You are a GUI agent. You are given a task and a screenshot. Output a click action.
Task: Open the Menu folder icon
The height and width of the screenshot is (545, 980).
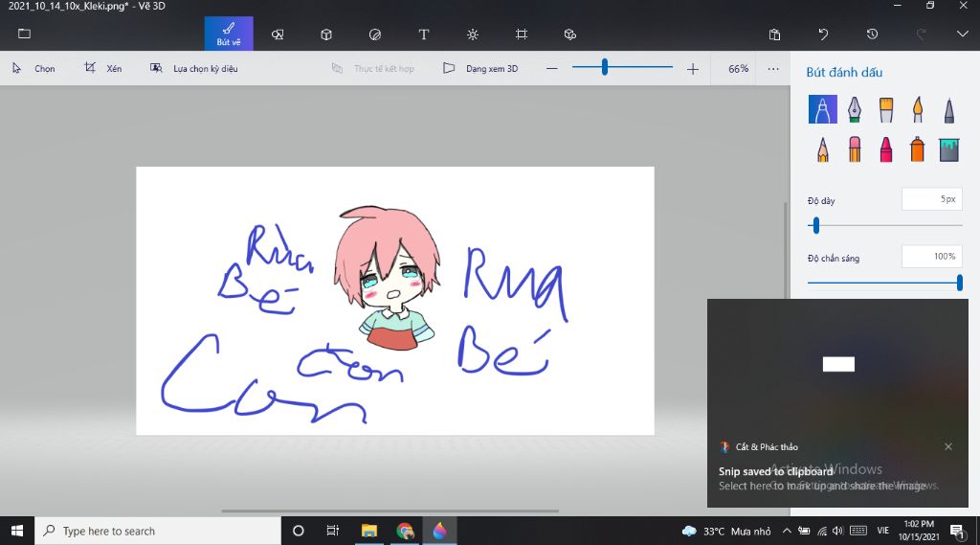(x=24, y=34)
